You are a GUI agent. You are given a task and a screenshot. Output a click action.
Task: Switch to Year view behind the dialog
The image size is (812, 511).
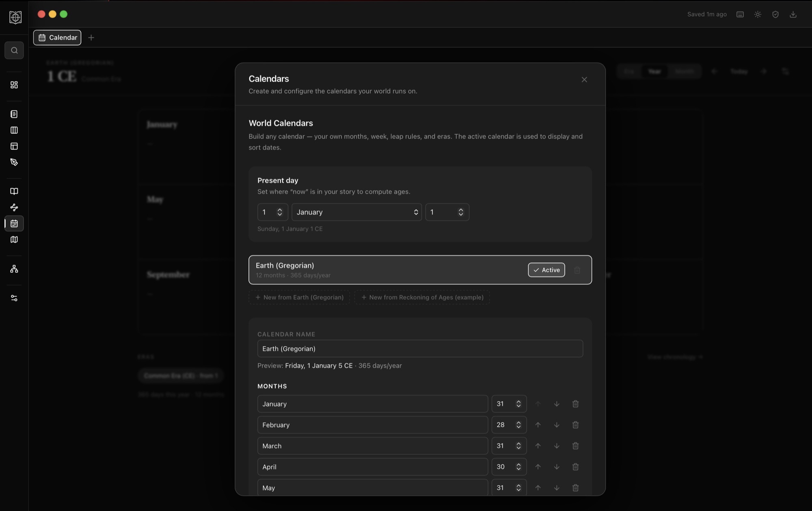[654, 71]
